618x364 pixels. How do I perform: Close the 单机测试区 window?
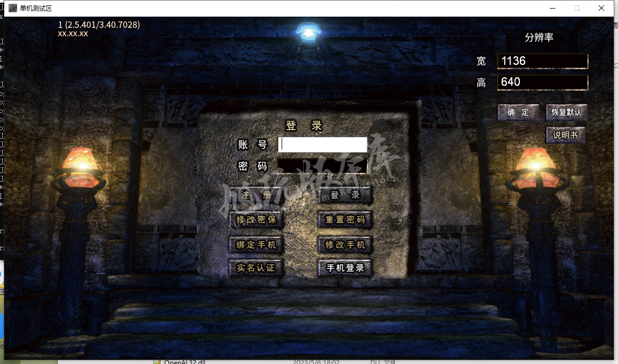coord(601,8)
